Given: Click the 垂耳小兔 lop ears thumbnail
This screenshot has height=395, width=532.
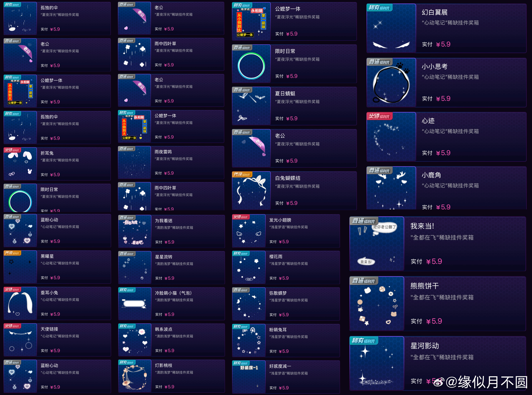Looking at the screenshot, I should click(20, 303).
